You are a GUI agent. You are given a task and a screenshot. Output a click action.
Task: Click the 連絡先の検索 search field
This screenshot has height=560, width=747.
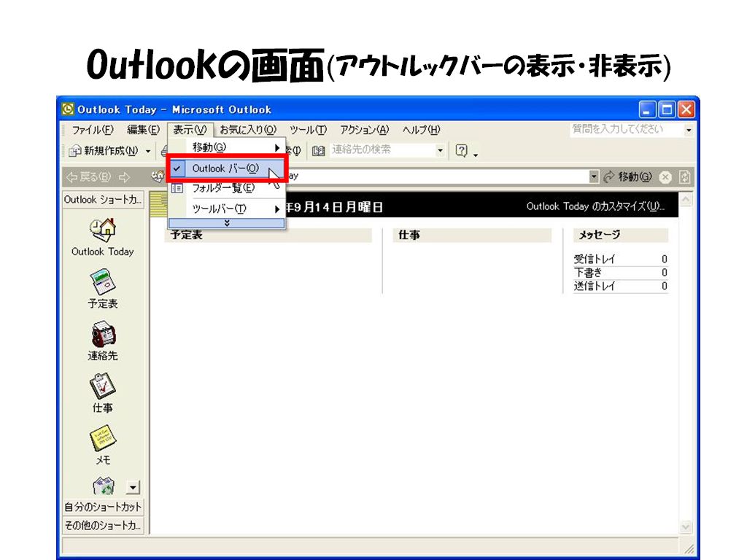(x=382, y=150)
